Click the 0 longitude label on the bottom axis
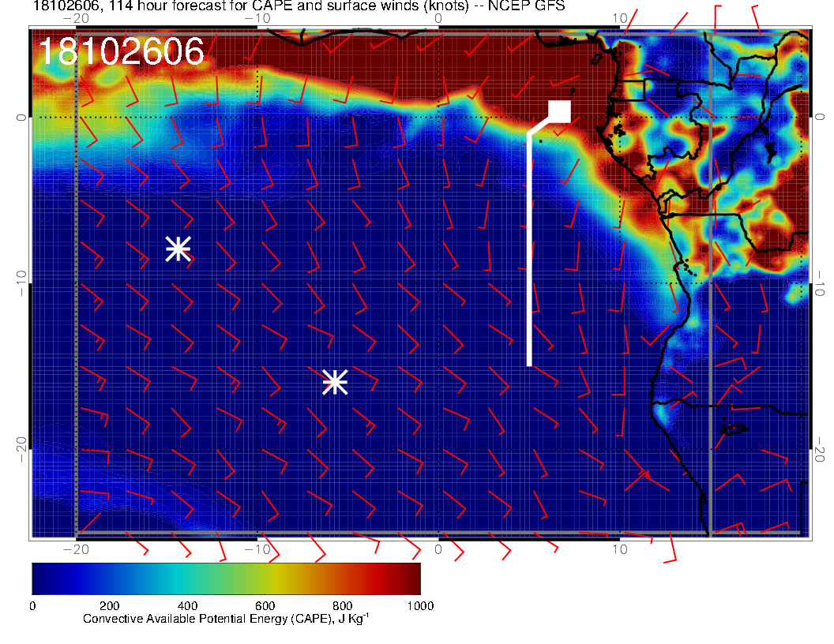The width and height of the screenshot is (834, 644). coord(439,549)
